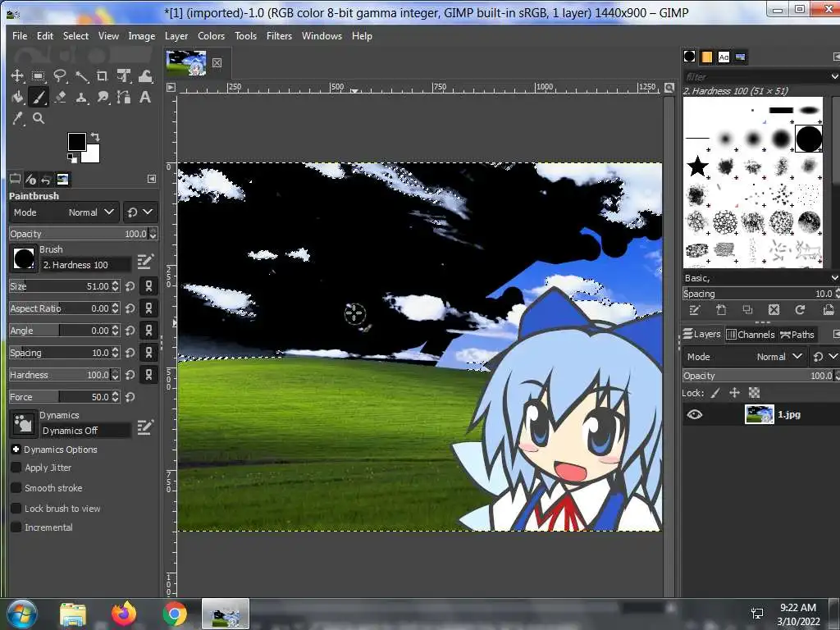Select the Move tool in toolbox
Viewport: 840px width, 630px height.
pyautogui.click(x=17, y=76)
